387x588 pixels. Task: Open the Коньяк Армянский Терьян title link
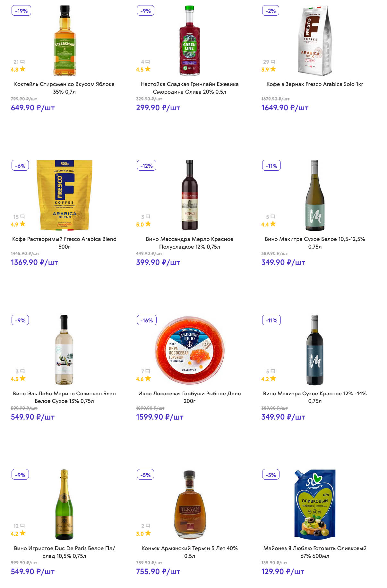click(189, 552)
